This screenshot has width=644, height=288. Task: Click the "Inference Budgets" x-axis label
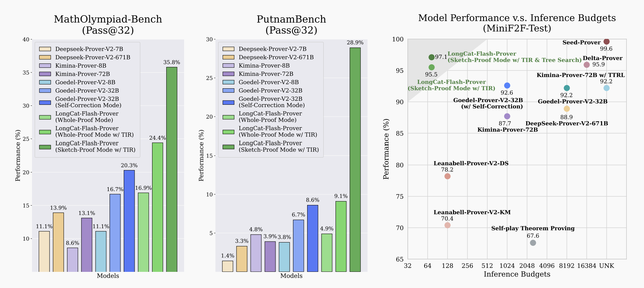point(517,274)
